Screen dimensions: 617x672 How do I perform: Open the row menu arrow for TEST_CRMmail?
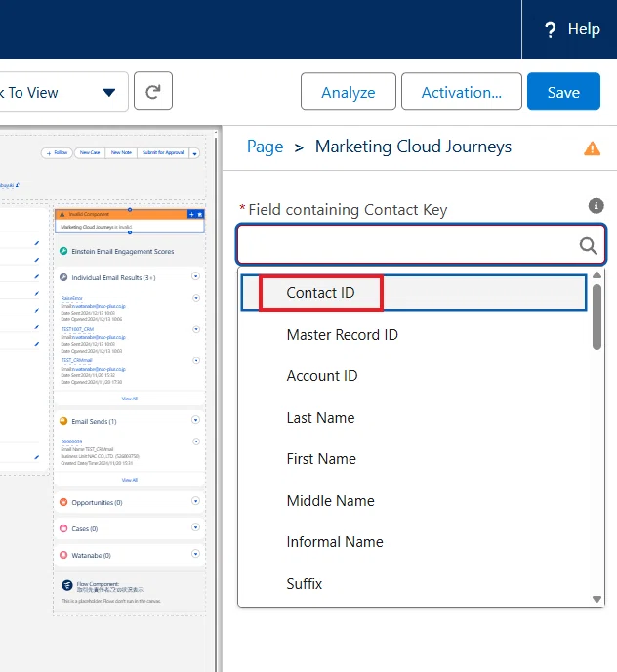(196, 360)
